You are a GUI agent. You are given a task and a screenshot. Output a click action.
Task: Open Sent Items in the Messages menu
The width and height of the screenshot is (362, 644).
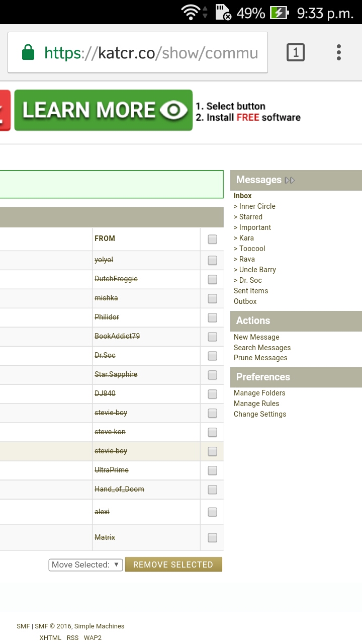pyautogui.click(x=251, y=291)
